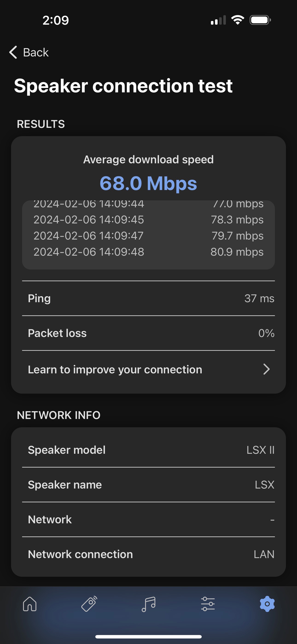Tap the home indicator bar

pyautogui.click(x=148, y=636)
